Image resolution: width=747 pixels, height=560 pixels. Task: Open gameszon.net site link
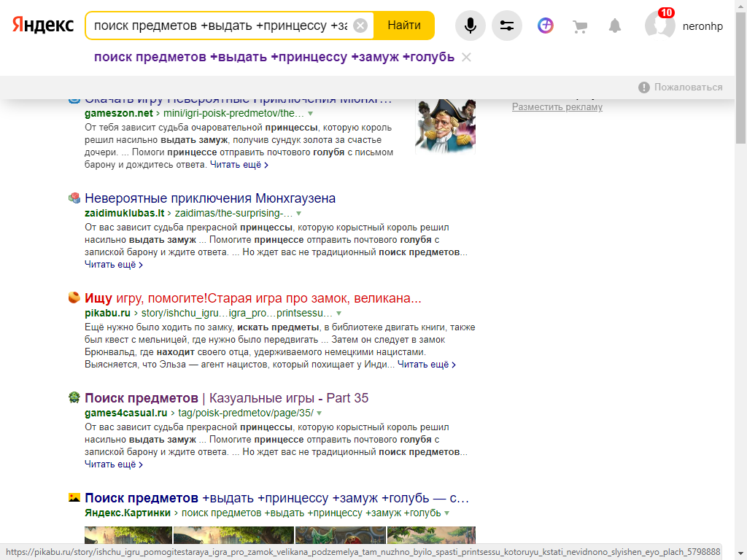[119, 113]
